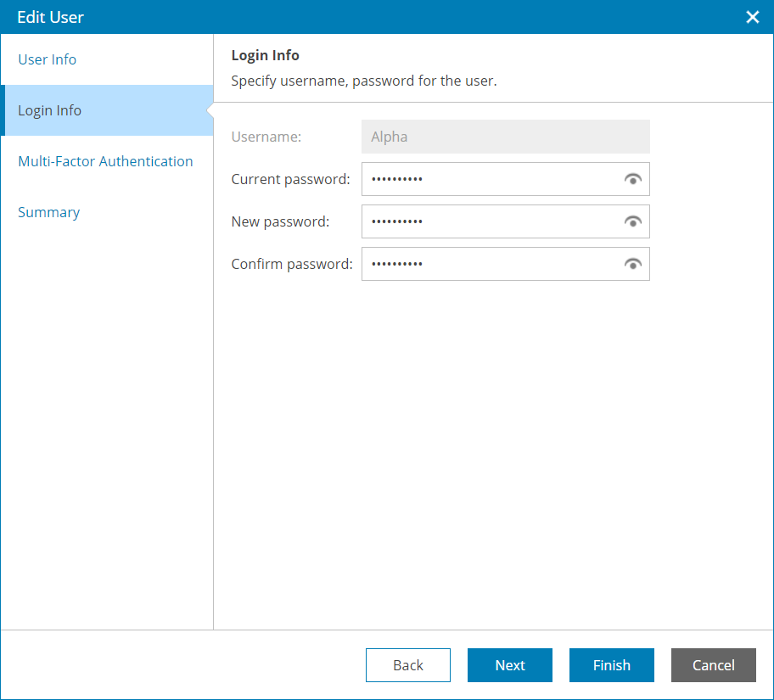774x700 pixels.
Task: Select the Login Info step in sidebar
Action: tap(50, 110)
